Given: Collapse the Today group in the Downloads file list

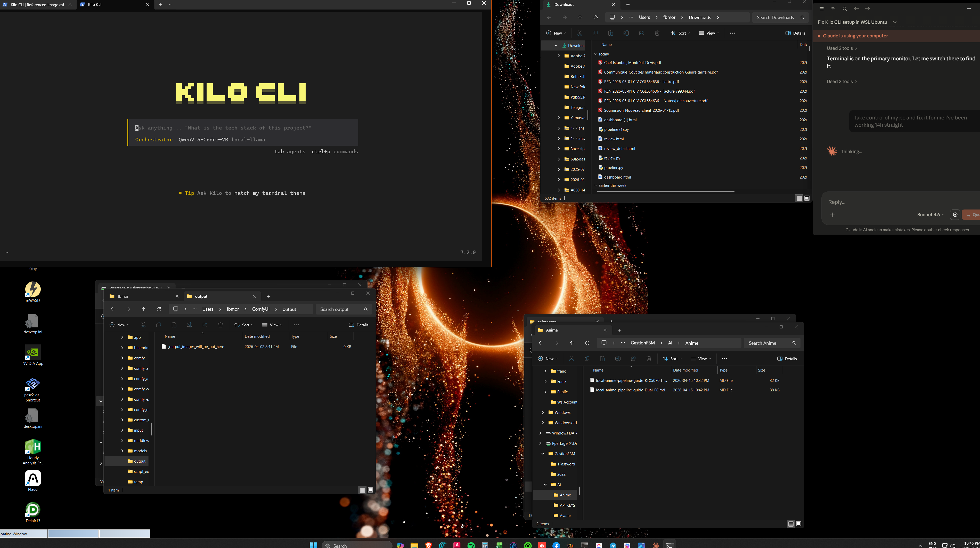Looking at the screenshot, I should point(596,54).
